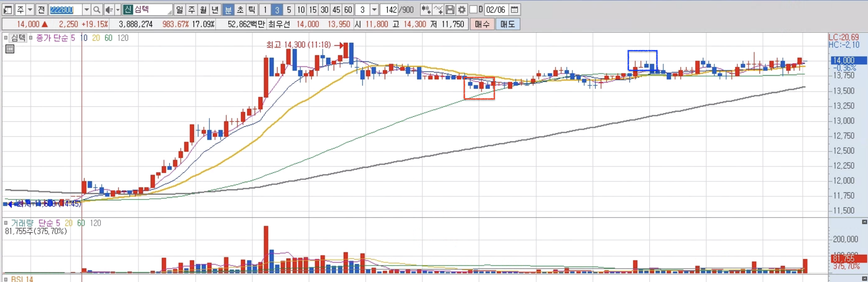The image size is (868, 282).
Task: Open the speaker options dropdown arrow
Action: point(118,10)
